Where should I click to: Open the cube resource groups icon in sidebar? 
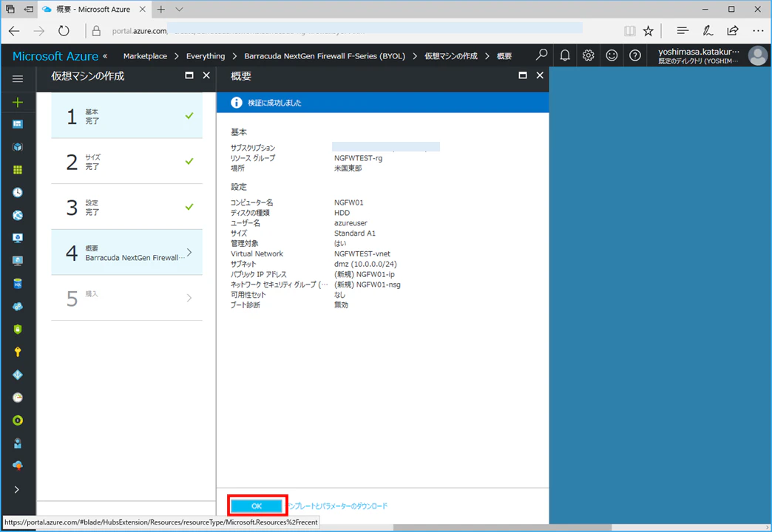click(x=18, y=146)
